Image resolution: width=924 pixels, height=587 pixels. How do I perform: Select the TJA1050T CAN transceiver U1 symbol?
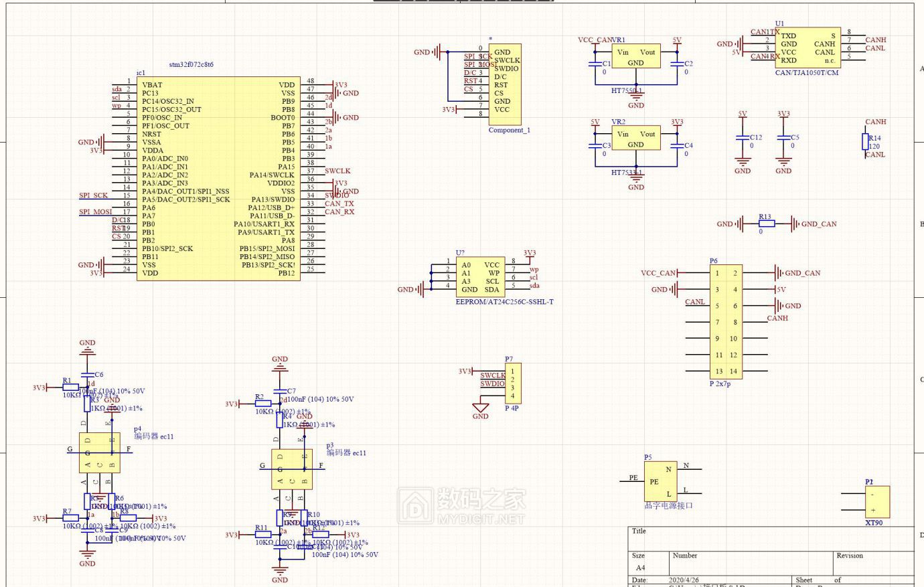(x=808, y=48)
